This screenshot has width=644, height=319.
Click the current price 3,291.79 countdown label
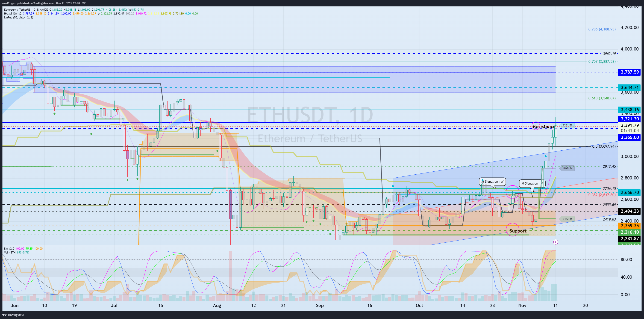(x=630, y=128)
